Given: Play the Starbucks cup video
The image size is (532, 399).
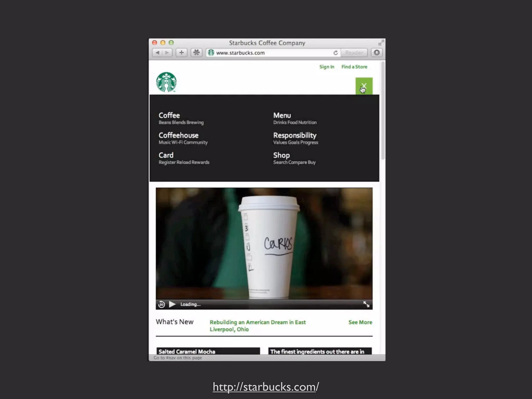Looking at the screenshot, I should [x=172, y=304].
